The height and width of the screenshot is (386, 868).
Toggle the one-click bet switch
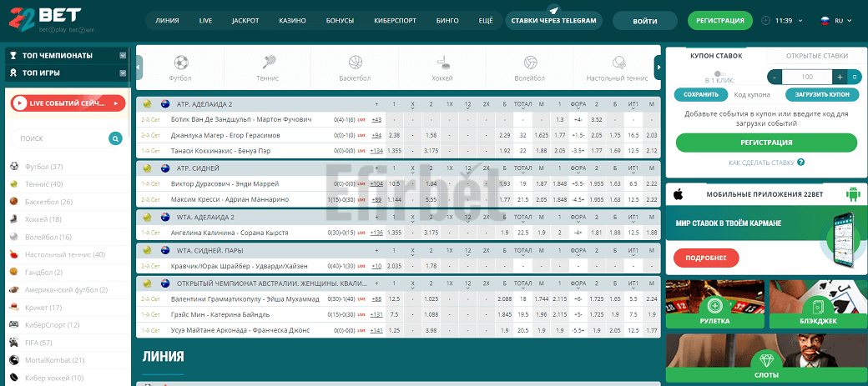(x=719, y=73)
